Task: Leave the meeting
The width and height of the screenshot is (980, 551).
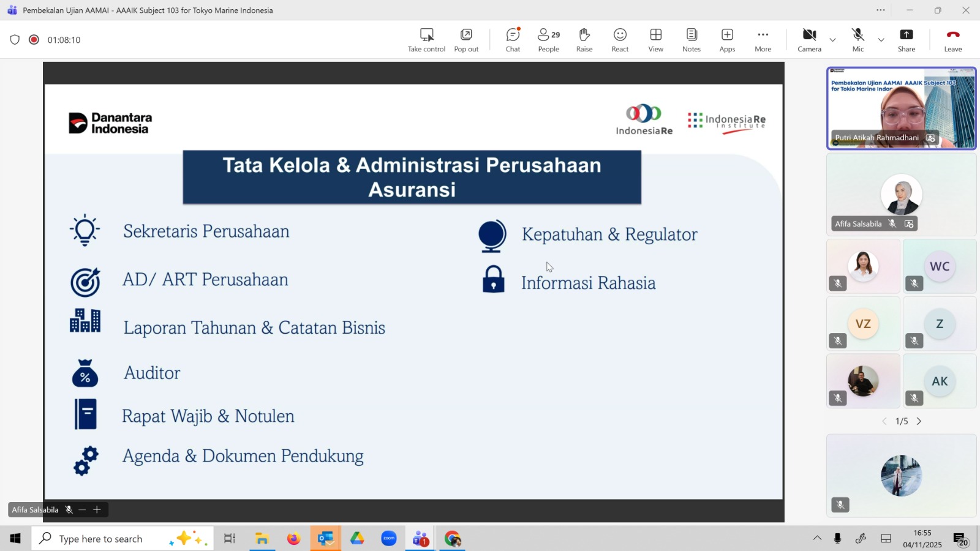Action: click(952, 40)
